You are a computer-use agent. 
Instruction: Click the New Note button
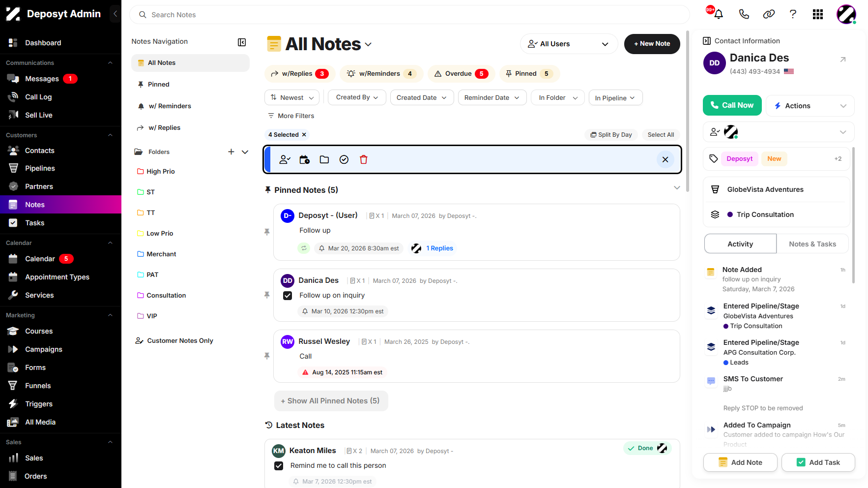(x=652, y=44)
